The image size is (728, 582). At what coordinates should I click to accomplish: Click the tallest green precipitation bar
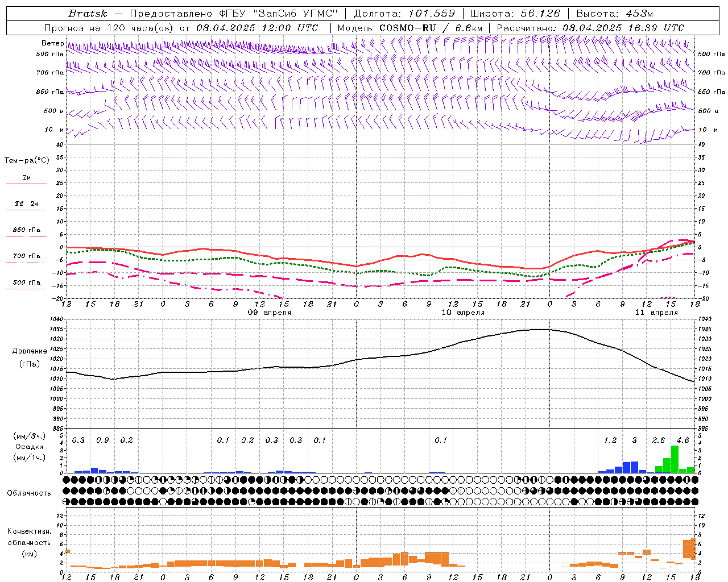675,459
